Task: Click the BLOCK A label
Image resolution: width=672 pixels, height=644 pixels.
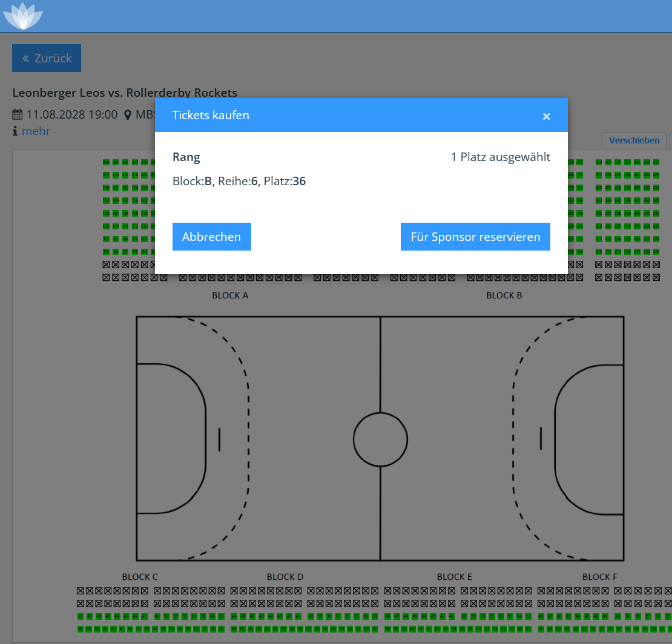Action: [230, 295]
